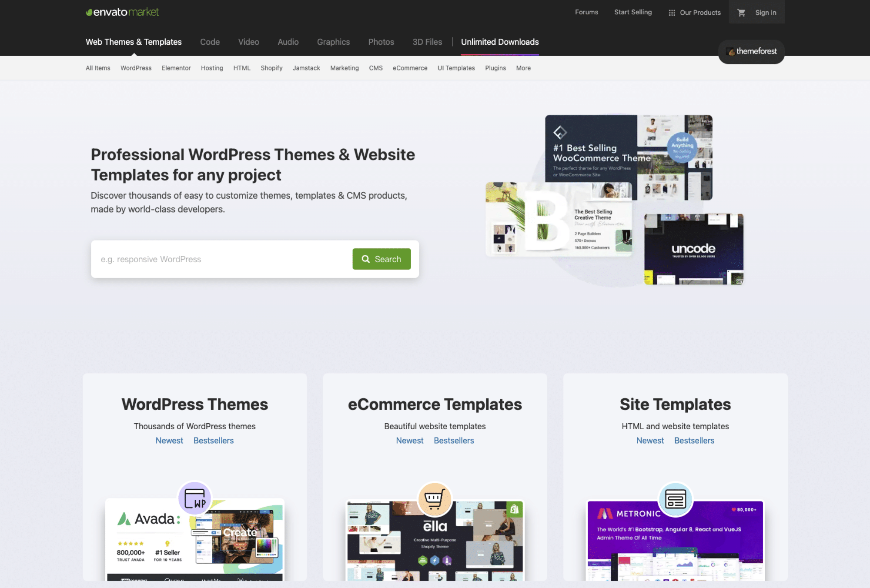The width and height of the screenshot is (870, 588).
Task: Switch to the Photos category
Action: coord(381,42)
